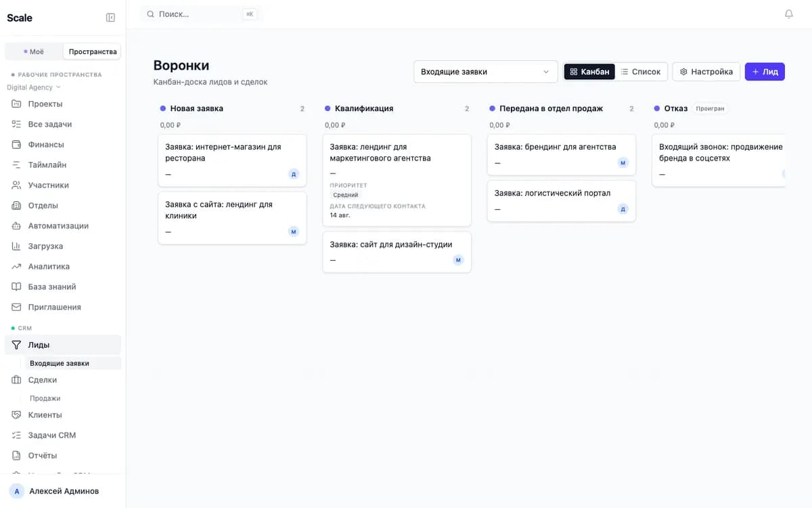Viewport: 812px width, 508px height.
Task: Click assignee avatar Д on интернет-магазин card
Action: 294,174
